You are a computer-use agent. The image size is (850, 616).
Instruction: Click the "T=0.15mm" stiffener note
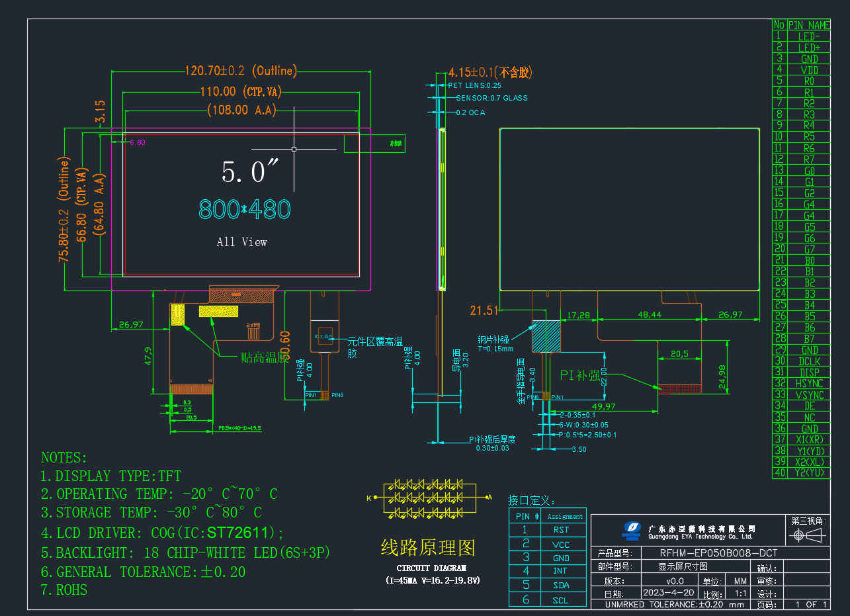(495, 349)
